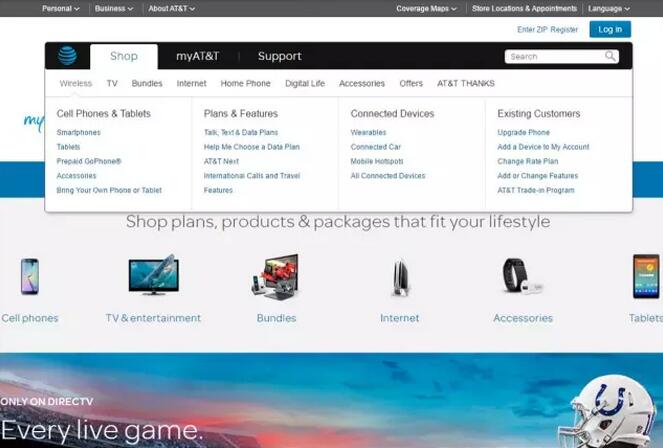663x448 pixels.
Task: Open the Cell phones category icon
Action: pos(30,276)
